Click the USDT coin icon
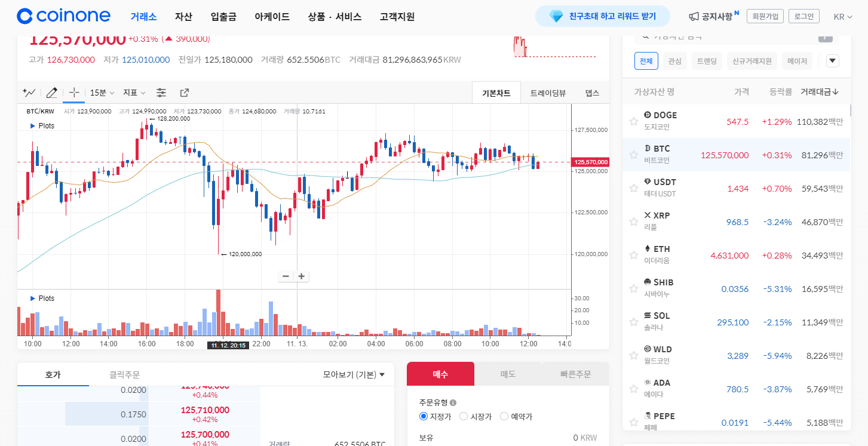 point(648,182)
